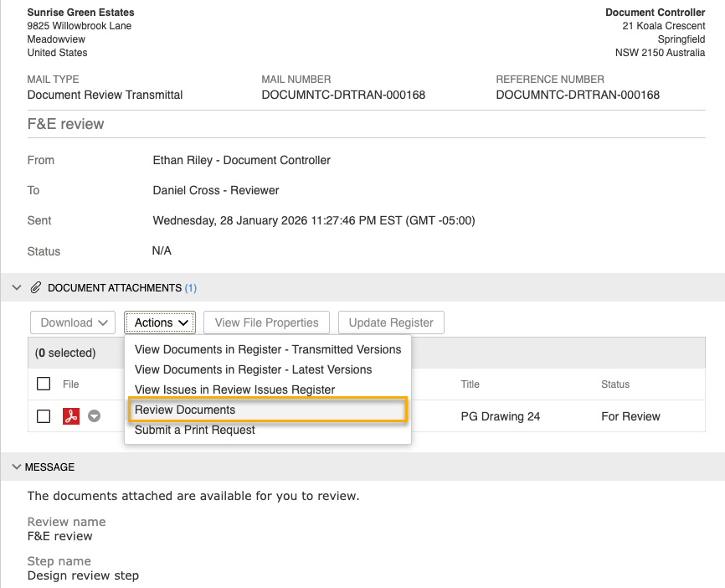
Task: Choose View Documents in Register - Latest Versions
Action: pos(253,369)
